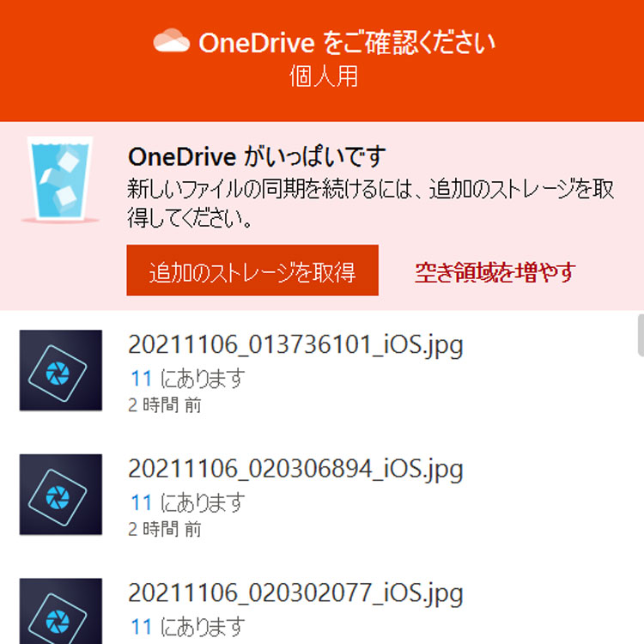This screenshot has height=644, width=644.
Task: Open thumbnail icon for 20211106_013736101_iOS.jpg
Action: coord(61,370)
